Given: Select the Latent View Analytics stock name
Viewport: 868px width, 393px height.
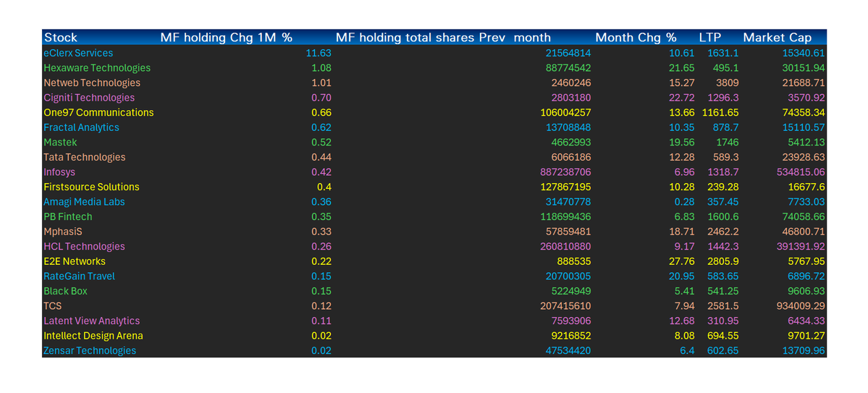Looking at the screenshot, I should pos(91,321).
